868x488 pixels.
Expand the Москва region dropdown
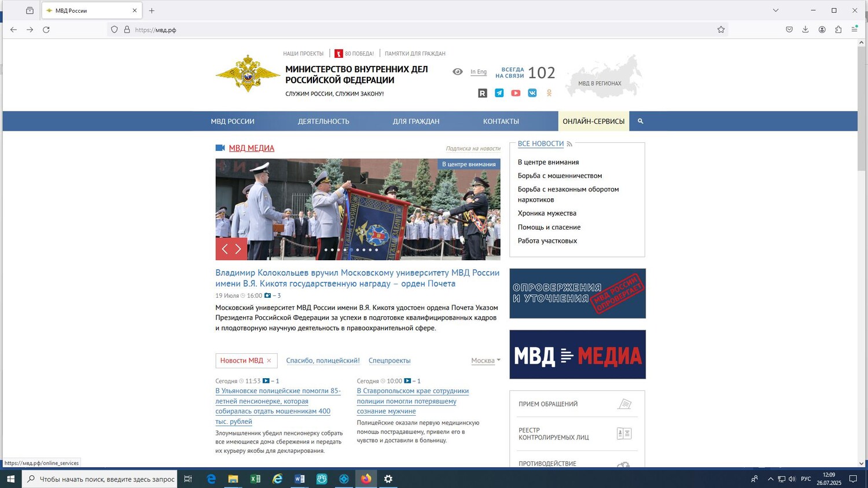486,361
